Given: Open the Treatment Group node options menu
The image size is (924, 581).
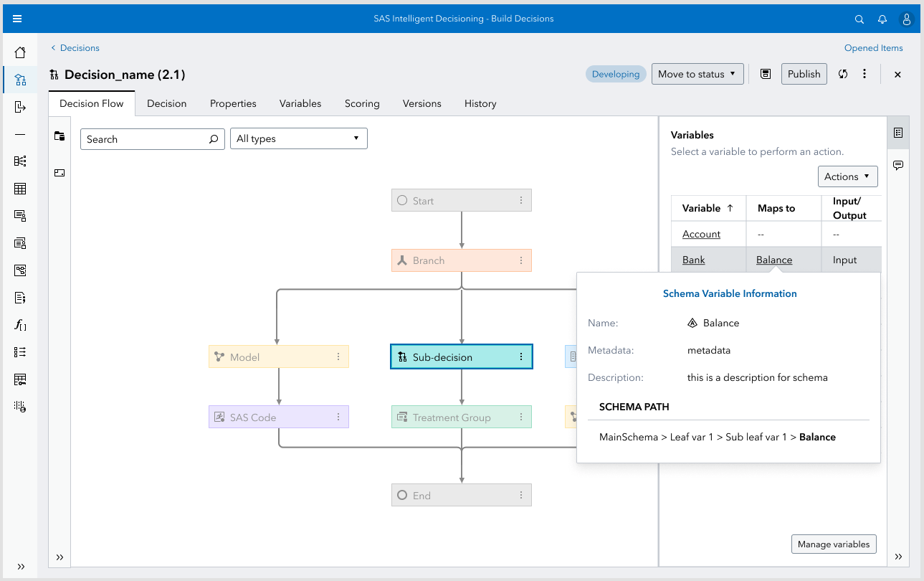Looking at the screenshot, I should coord(521,417).
